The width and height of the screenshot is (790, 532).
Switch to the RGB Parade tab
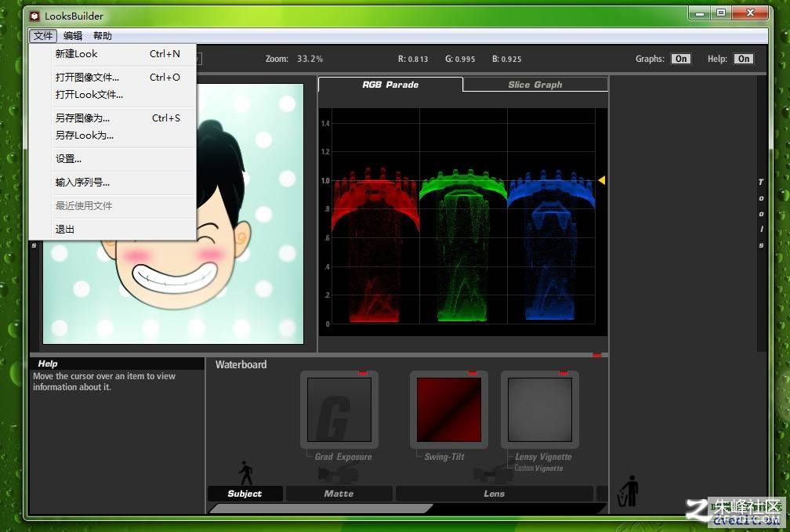point(390,85)
